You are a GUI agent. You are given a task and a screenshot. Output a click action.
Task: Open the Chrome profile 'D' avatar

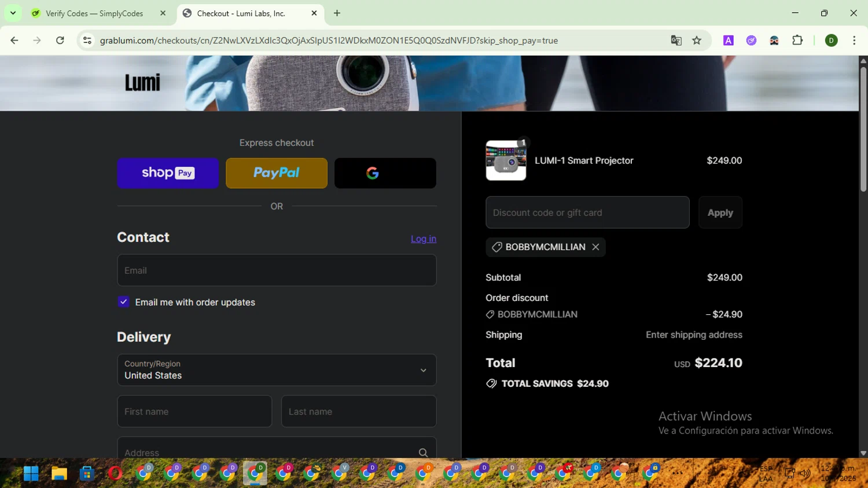pos(832,41)
